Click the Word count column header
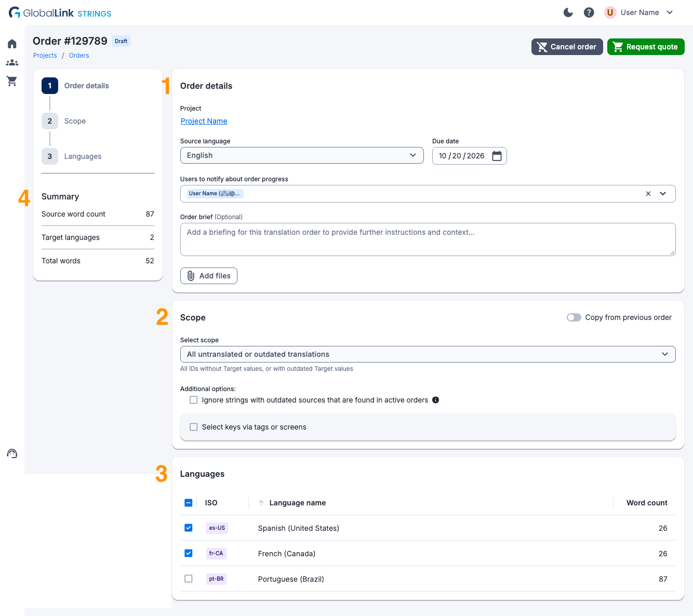 (647, 503)
